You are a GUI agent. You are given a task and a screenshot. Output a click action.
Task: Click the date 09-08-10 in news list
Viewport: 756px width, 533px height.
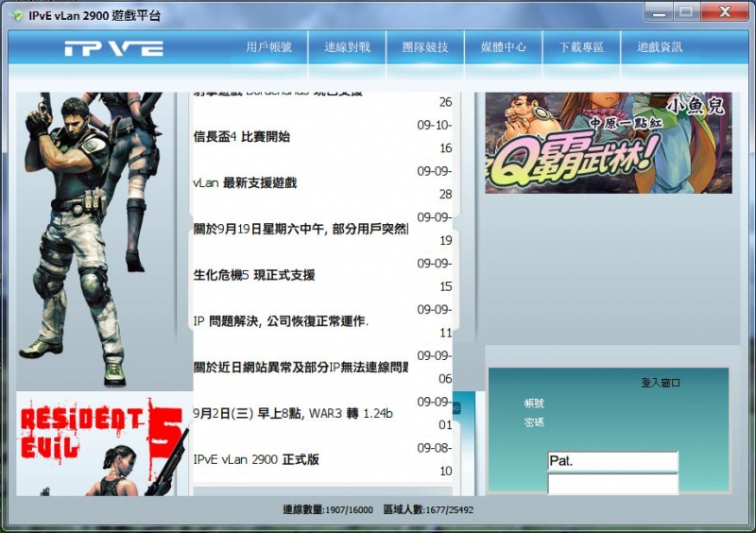[435, 459]
